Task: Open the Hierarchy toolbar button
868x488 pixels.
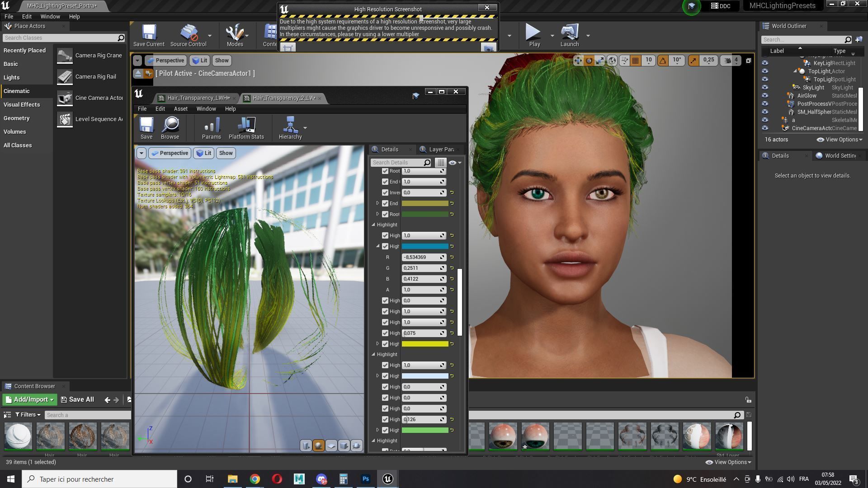Action: (290, 128)
